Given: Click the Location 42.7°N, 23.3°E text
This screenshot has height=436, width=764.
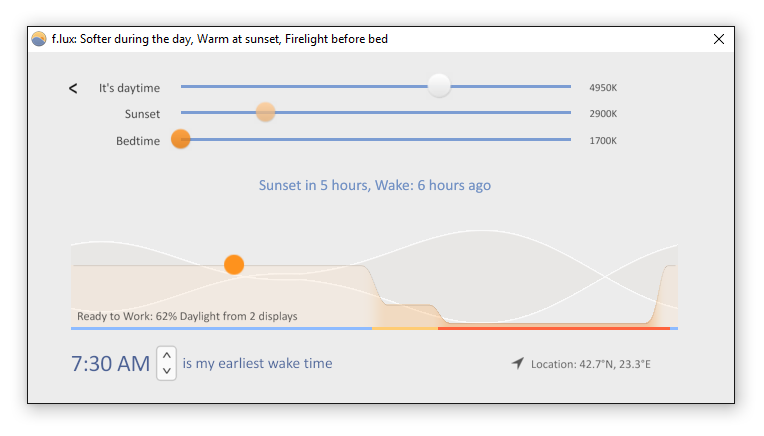Looking at the screenshot, I should click(591, 364).
